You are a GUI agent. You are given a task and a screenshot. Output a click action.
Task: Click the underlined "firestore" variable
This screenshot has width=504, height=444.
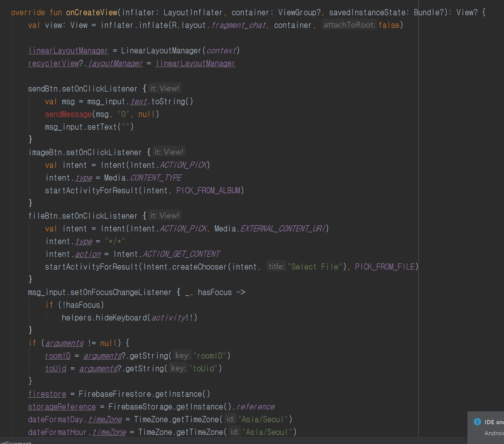[x=47, y=394]
